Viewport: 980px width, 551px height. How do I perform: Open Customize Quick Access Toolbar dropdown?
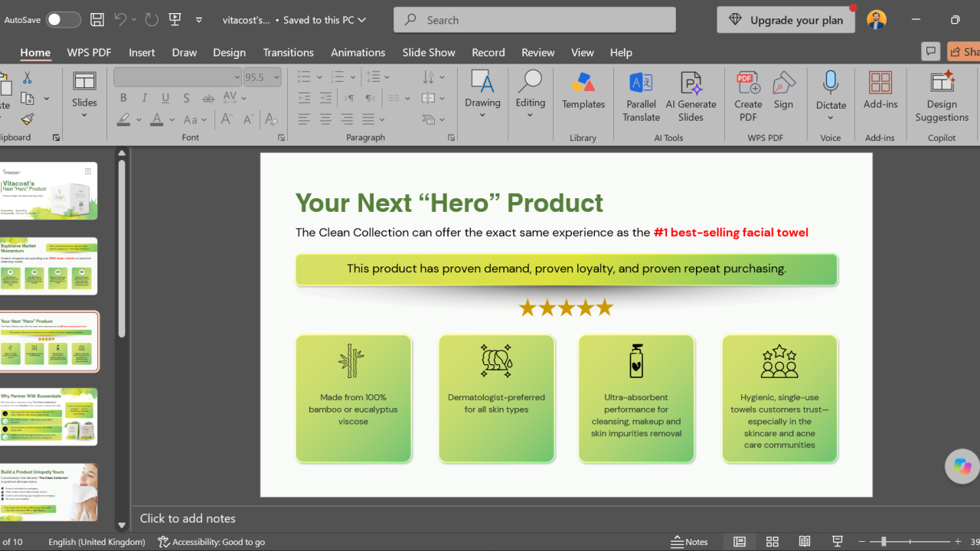[199, 20]
